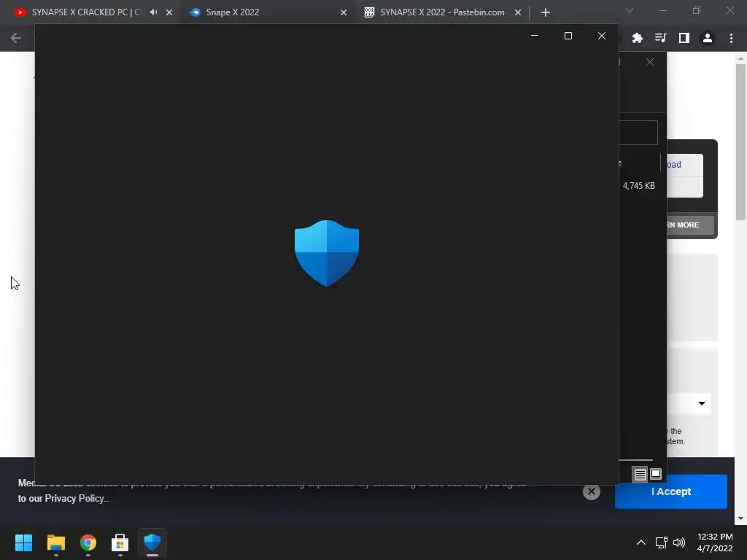Open Chrome profile avatar
This screenshot has width=747, height=560.
(708, 38)
